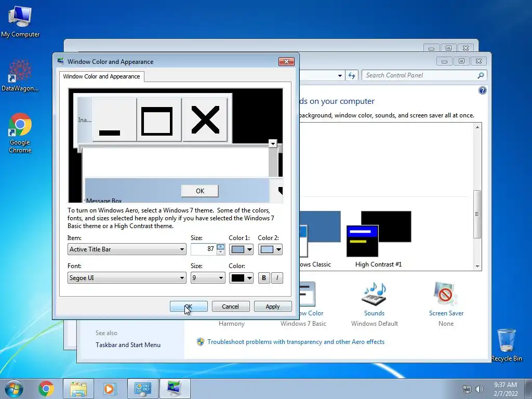This screenshot has height=399, width=532.
Task: Expand the Control Panel address bar dropdown
Action: [340, 76]
